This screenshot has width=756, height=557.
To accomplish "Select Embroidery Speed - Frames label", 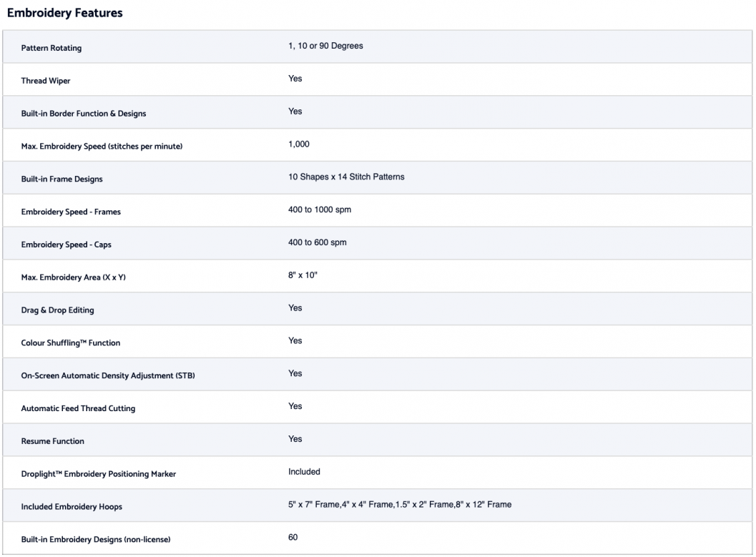I will pos(71,212).
